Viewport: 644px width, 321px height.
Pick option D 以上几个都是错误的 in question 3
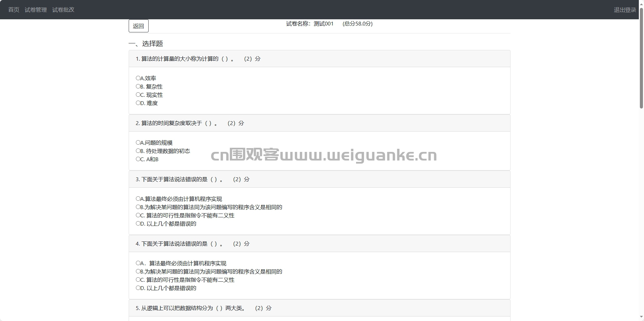tap(138, 224)
